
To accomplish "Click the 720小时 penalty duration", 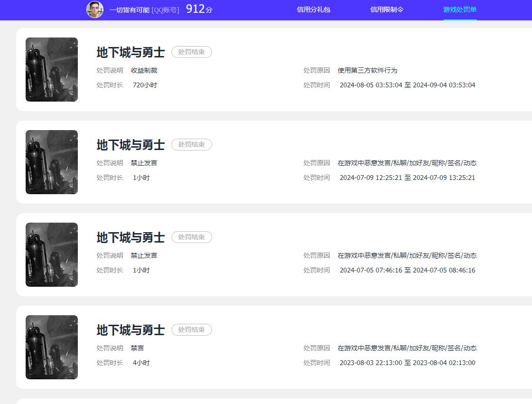I will (145, 85).
